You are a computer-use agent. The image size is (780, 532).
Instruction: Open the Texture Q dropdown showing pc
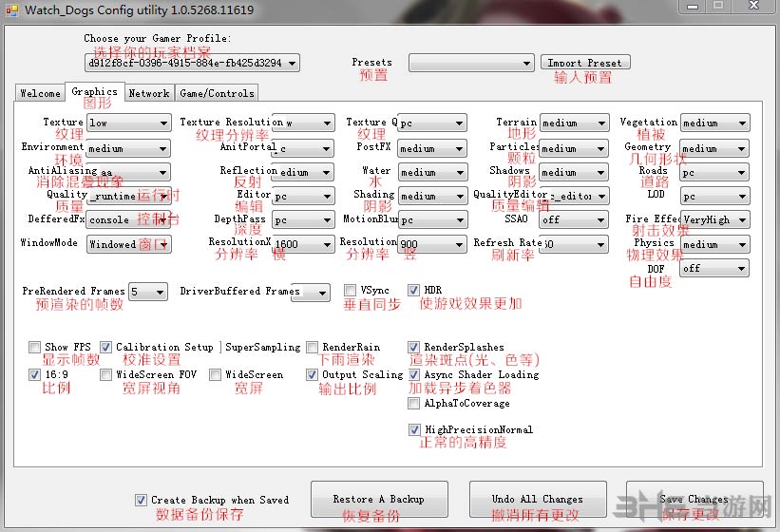[x=432, y=123]
